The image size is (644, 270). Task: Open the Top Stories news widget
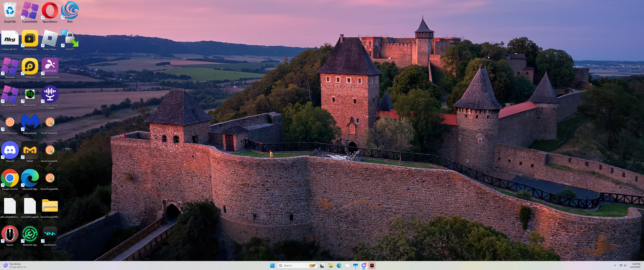point(15,265)
